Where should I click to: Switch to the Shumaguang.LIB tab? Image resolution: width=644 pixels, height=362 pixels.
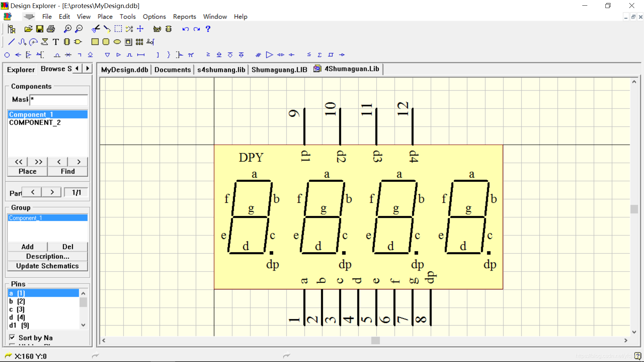pos(279,70)
